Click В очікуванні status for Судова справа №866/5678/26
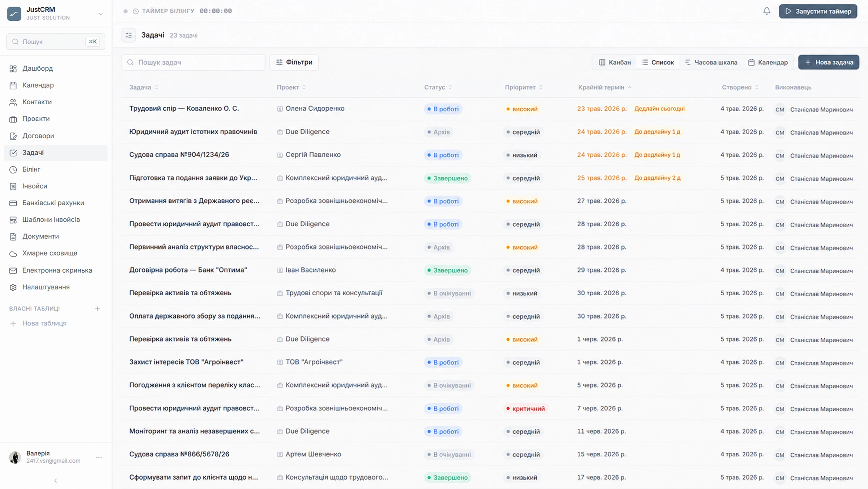Screen dimensions: 868x489 (449, 455)
